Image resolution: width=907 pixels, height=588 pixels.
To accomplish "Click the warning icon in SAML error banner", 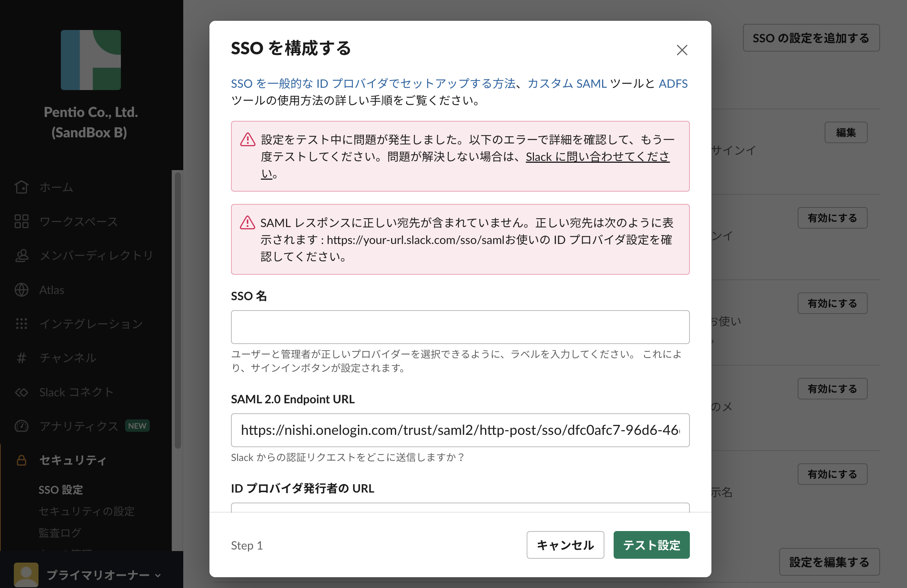I will 248,222.
